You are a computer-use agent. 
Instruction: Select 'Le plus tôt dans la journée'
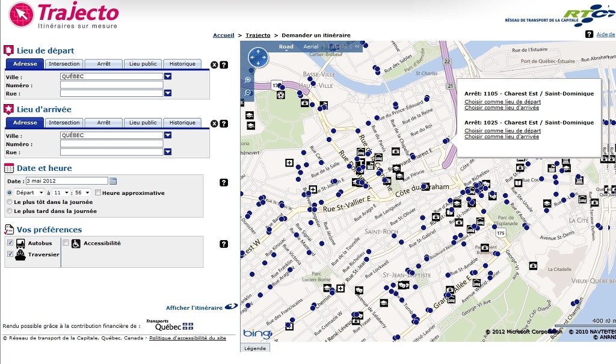pos(9,202)
